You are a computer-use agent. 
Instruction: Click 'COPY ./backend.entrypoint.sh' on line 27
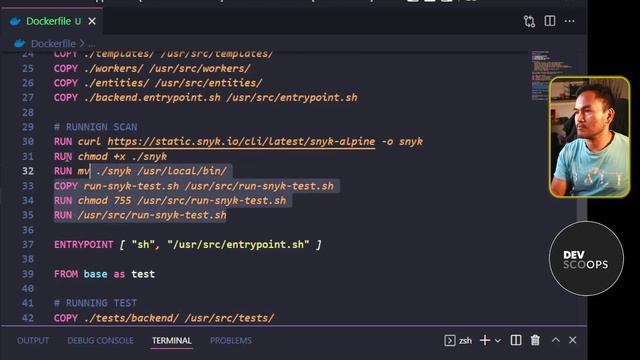(137, 98)
